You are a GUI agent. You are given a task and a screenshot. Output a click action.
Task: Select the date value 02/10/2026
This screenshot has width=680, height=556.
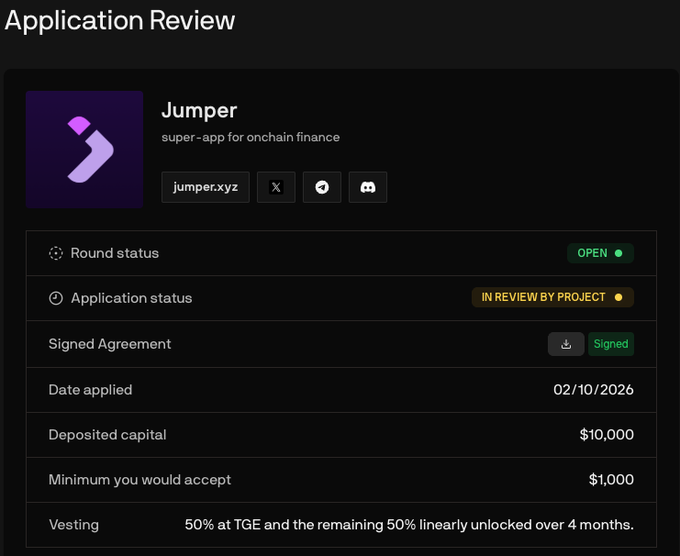point(593,390)
